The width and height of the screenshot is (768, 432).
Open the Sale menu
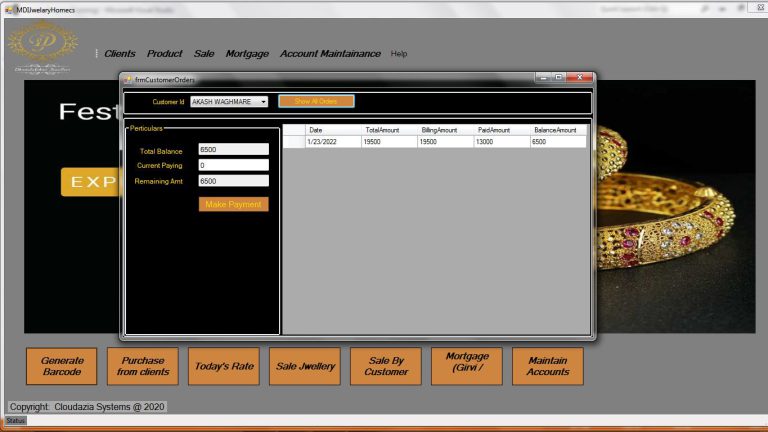click(x=204, y=54)
